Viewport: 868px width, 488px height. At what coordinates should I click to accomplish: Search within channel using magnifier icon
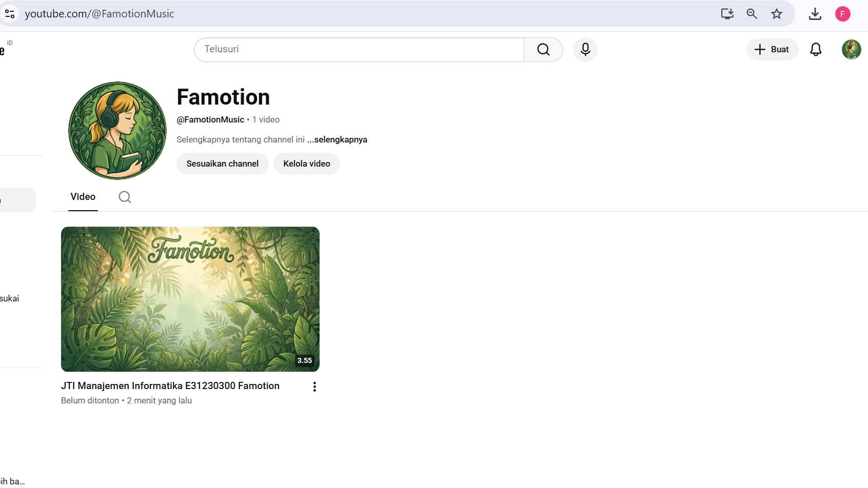(125, 197)
